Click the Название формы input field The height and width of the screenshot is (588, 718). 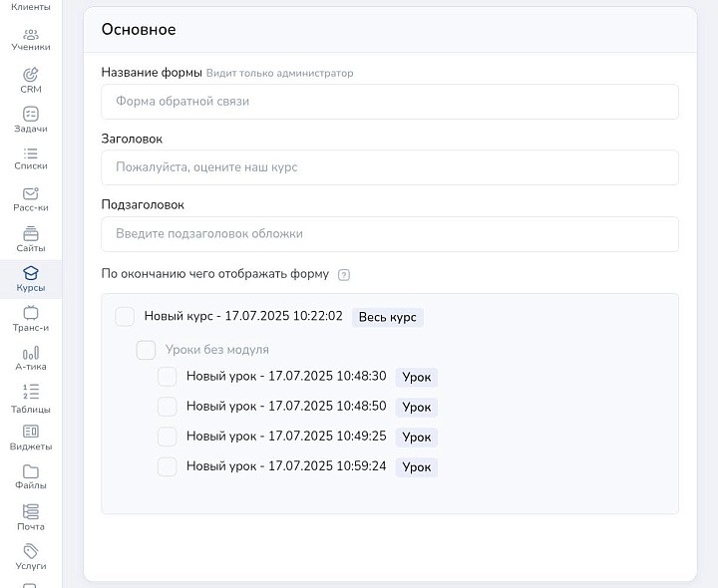389,102
